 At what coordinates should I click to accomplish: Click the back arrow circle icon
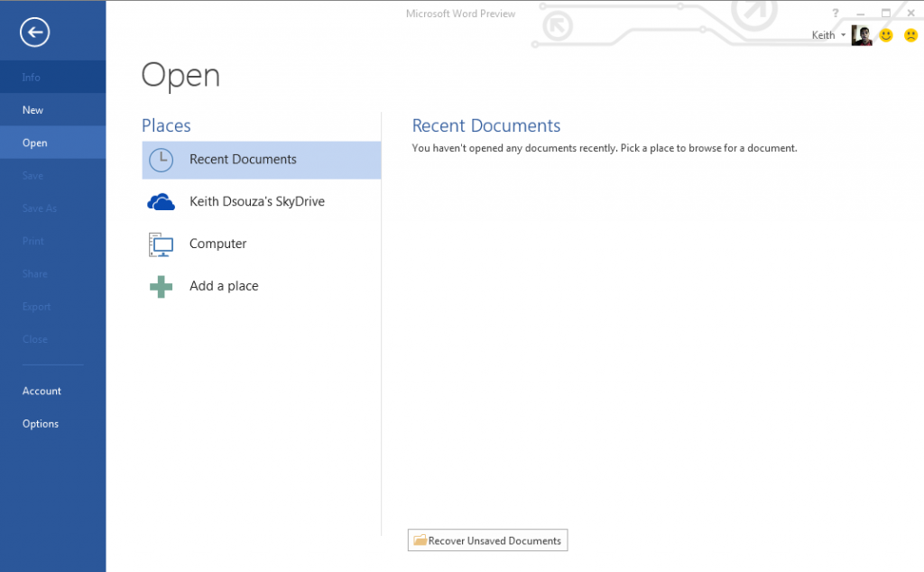tap(35, 32)
